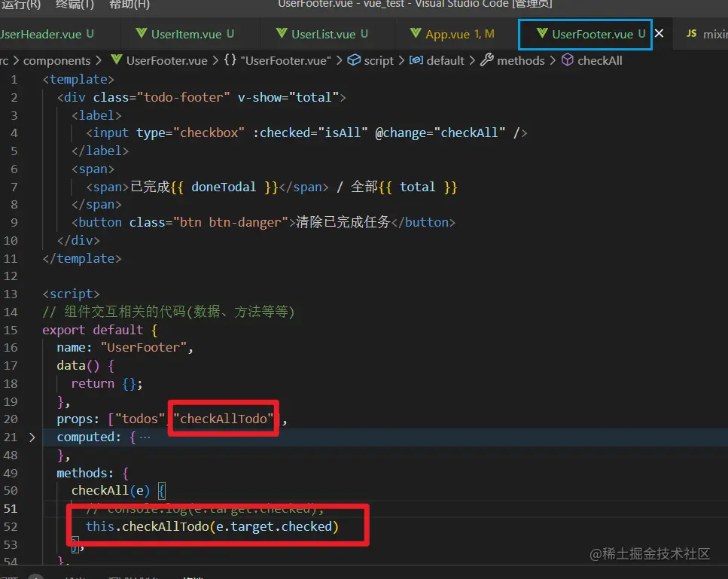This screenshot has height=579, width=728.
Task: Click the collapsed ellipsis after computed: {
Action: tap(145, 437)
